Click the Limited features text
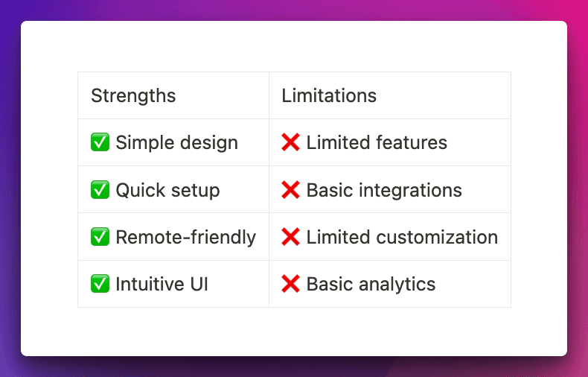This screenshot has height=377, width=588. [377, 142]
